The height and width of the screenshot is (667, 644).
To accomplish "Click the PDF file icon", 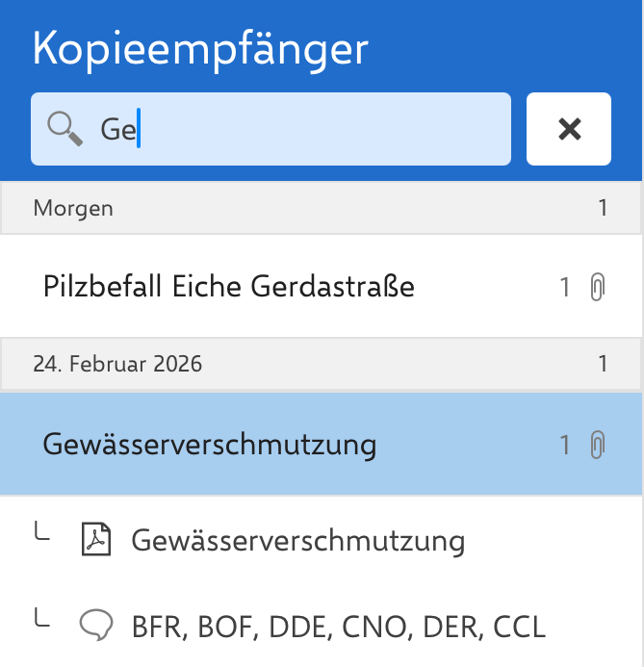I will point(94,541).
